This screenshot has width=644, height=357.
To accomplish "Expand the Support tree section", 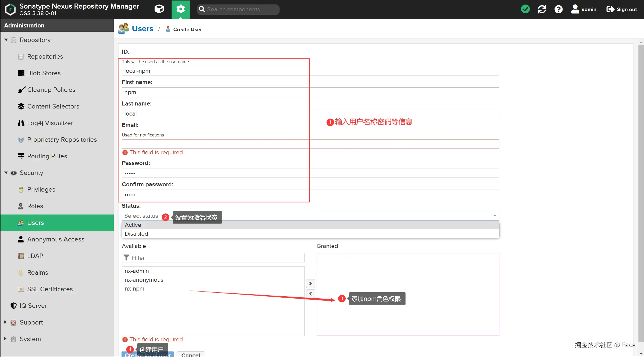I will point(5,322).
